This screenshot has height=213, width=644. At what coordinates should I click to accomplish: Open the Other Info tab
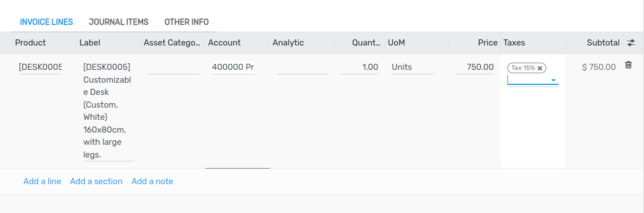pos(187,22)
